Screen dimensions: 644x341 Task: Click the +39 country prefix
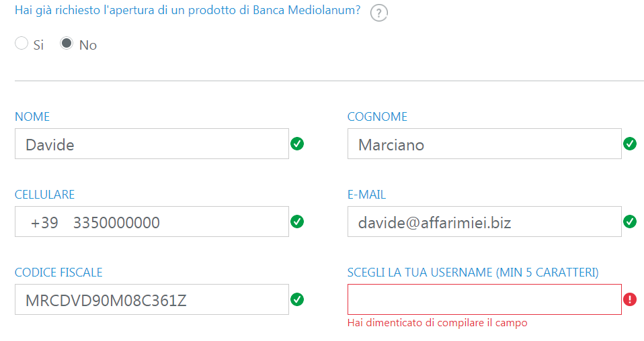tap(44, 222)
